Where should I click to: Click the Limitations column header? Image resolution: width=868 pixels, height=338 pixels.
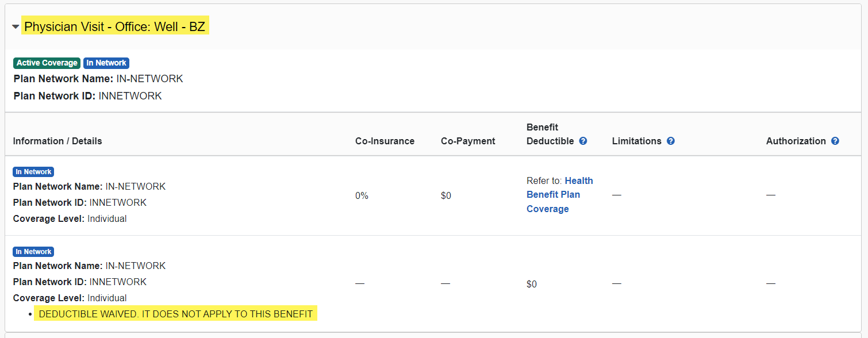click(637, 141)
